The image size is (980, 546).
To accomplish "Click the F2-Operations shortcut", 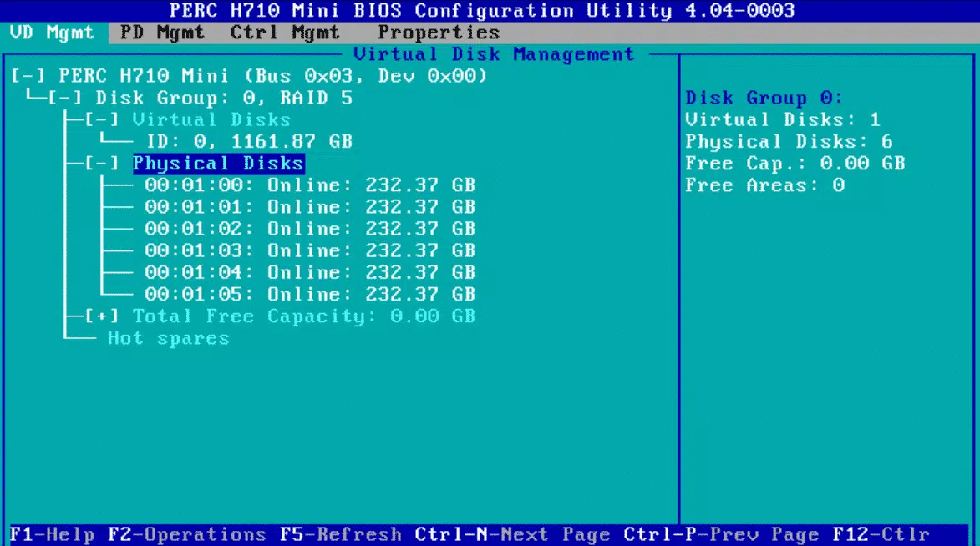I will (x=187, y=535).
